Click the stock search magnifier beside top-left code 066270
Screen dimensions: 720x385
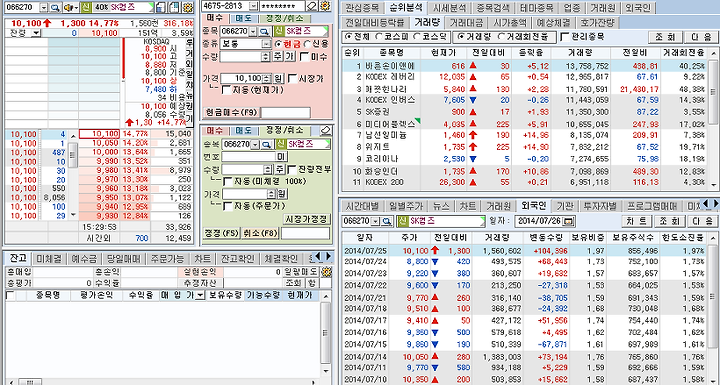(55, 7)
